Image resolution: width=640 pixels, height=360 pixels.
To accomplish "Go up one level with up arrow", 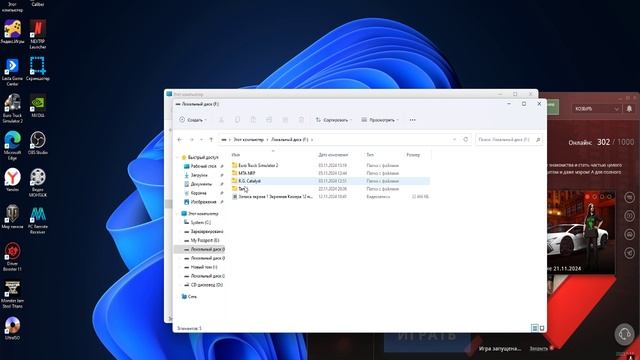I will [x=211, y=140].
